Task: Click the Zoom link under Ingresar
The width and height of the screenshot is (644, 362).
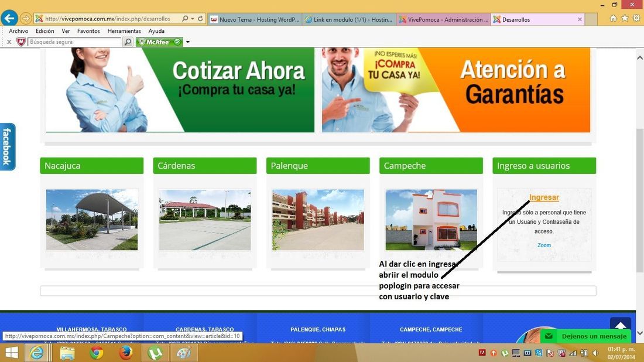Action: [x=544, y=245]
